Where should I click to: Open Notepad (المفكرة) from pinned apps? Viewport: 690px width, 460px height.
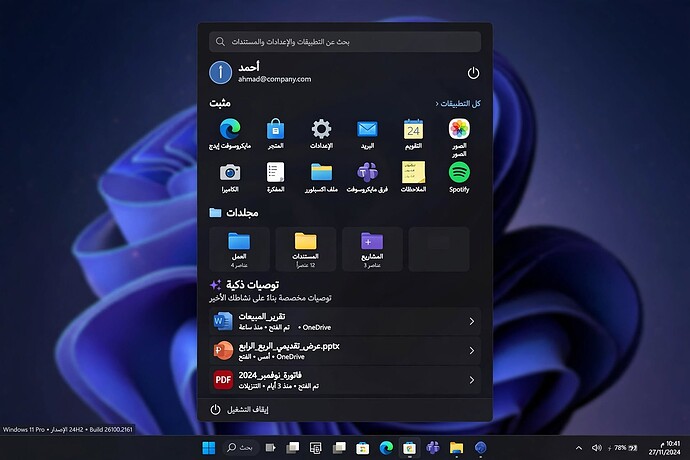click(x=275, y=173)
